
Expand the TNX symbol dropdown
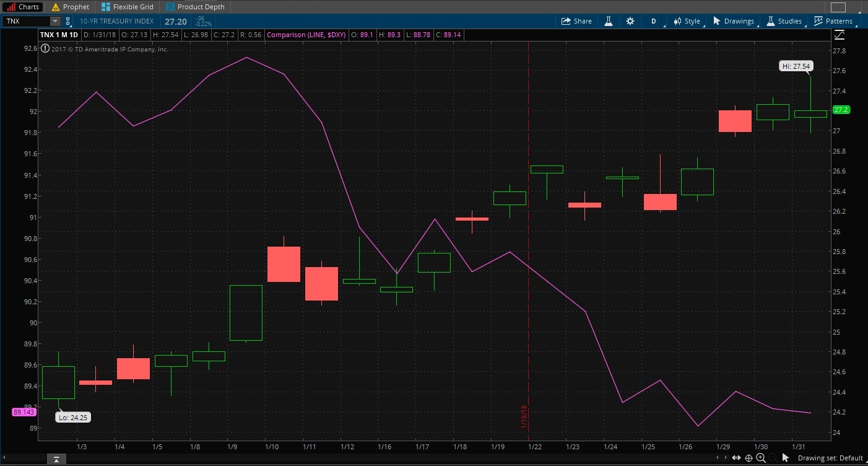pos(54,21)
